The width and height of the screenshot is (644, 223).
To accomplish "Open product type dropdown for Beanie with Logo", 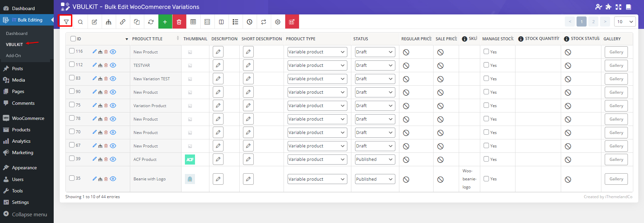I will tap(317, 179).
